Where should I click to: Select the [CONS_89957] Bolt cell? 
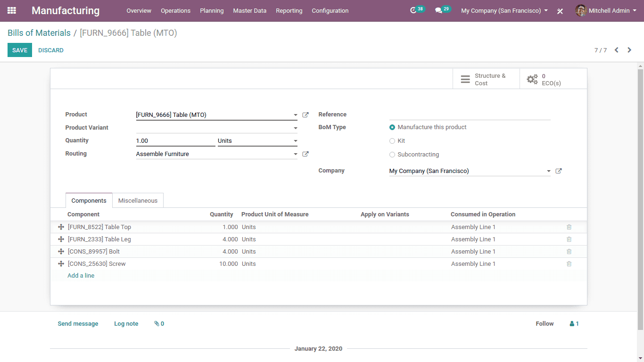(94, 251)
